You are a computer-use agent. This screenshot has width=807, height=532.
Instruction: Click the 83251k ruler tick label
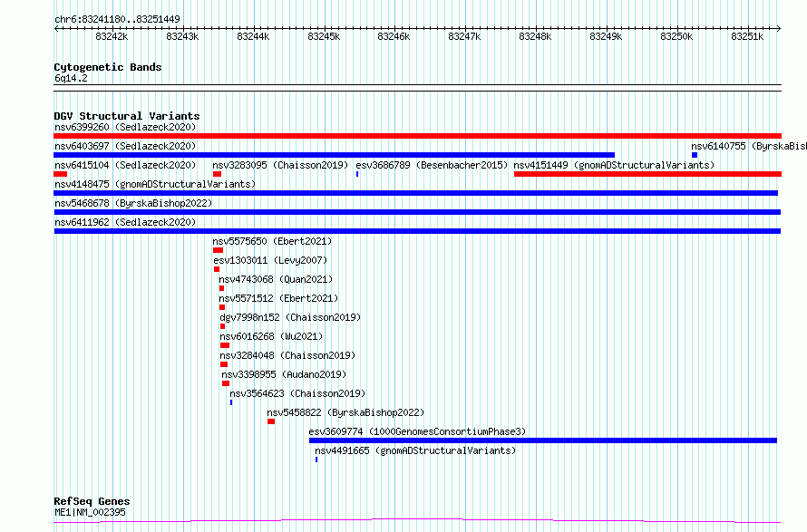pyautogui.click(x=747, y=36)
